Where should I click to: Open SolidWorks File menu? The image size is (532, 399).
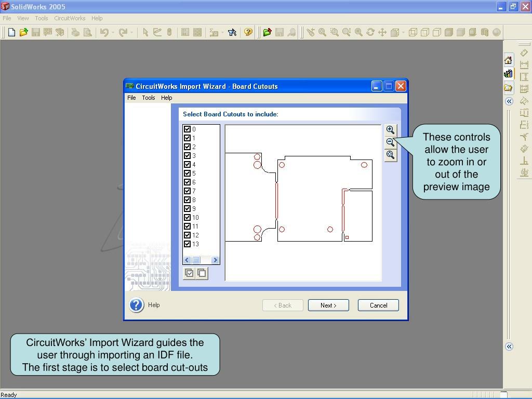tap(7, 18)
